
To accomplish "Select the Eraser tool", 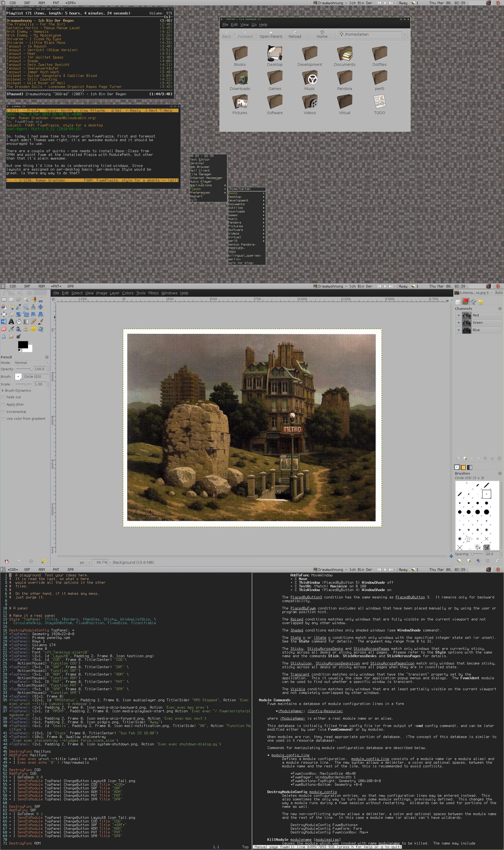I will click(x=4, y=329).
